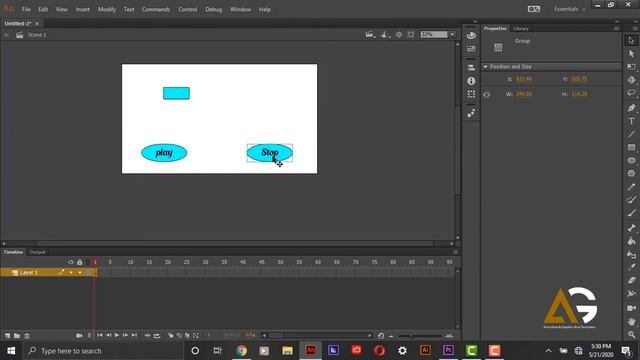Collapse Position and Size section
Image resolution: width=640 pixels, height=360 pixels.
coord(485,67)
